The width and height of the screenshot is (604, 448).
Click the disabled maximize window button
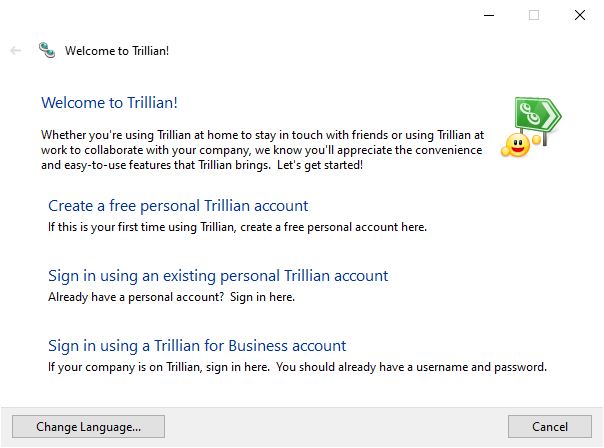point(534,15)
